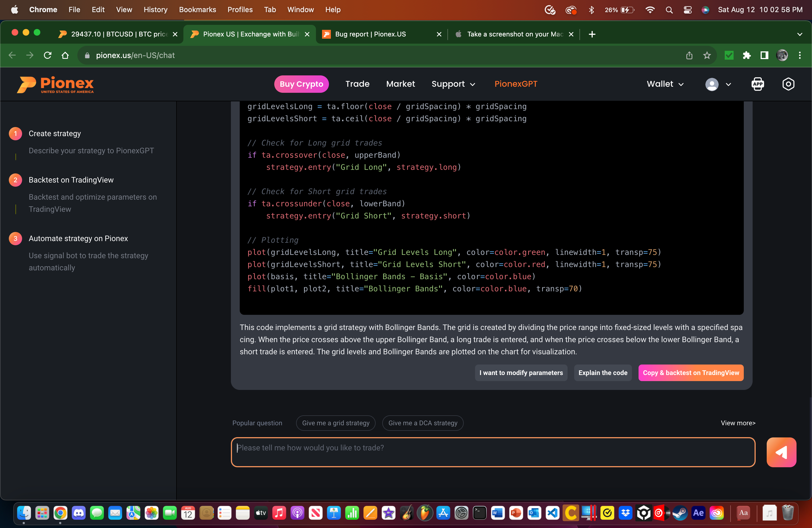Focus the trade prompt input field
The width and height of the screenshot is (812, 528).
[493, 452]
